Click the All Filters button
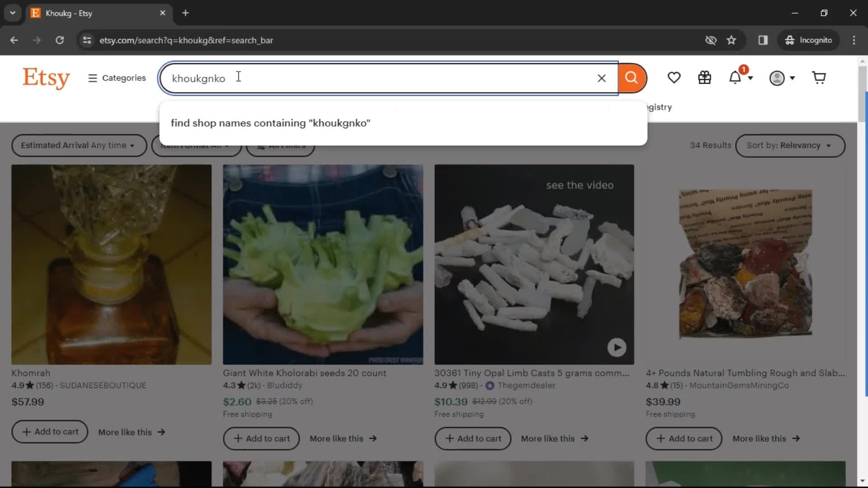 tap(281, 145)
